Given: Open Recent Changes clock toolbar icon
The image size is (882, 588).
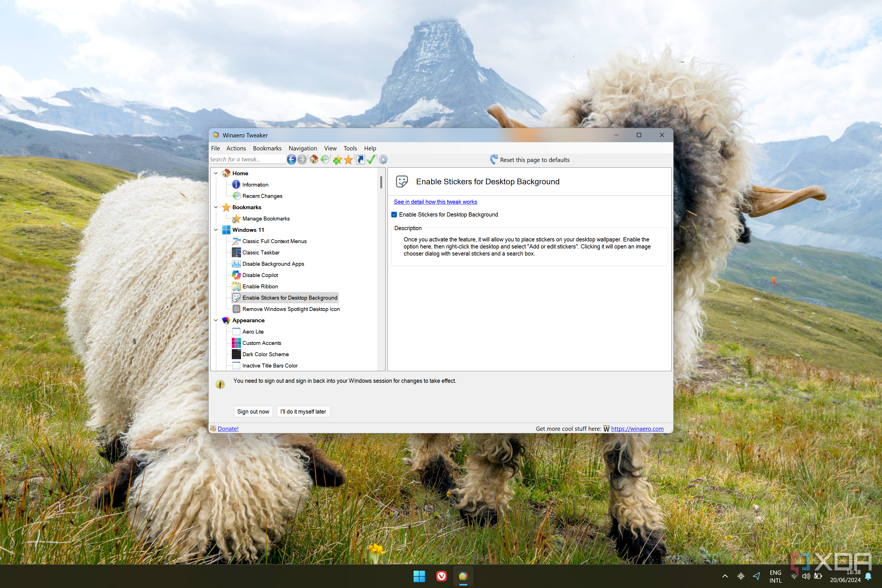Looking at the screenshot, I should click(x=325, y=160).
